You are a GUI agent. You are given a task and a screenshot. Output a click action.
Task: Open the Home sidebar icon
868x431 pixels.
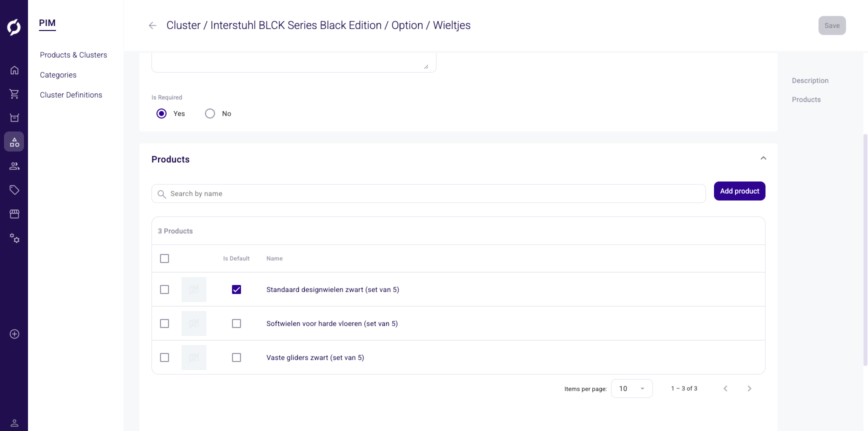tap(14, 70)
